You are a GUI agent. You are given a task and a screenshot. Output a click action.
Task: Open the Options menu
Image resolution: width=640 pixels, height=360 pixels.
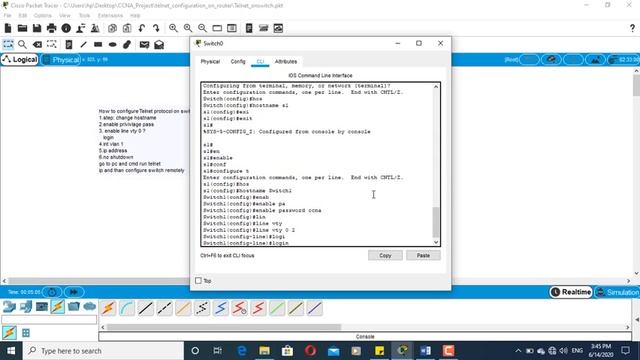pos(42,16)
